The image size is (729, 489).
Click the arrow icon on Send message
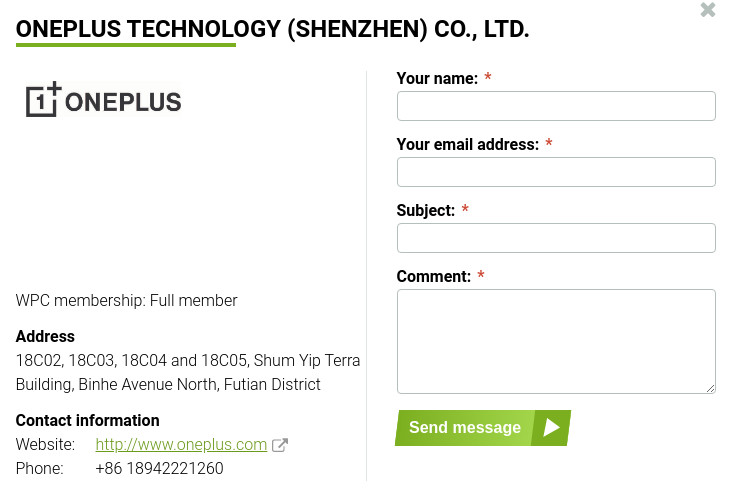pos(551,428)
